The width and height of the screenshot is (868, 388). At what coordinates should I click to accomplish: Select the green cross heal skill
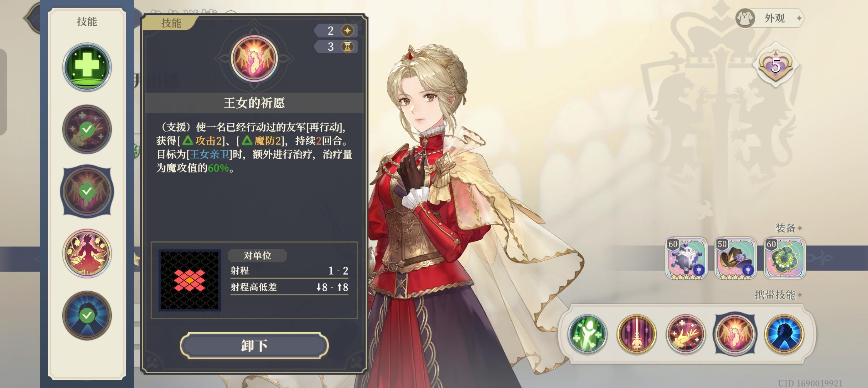87,67
